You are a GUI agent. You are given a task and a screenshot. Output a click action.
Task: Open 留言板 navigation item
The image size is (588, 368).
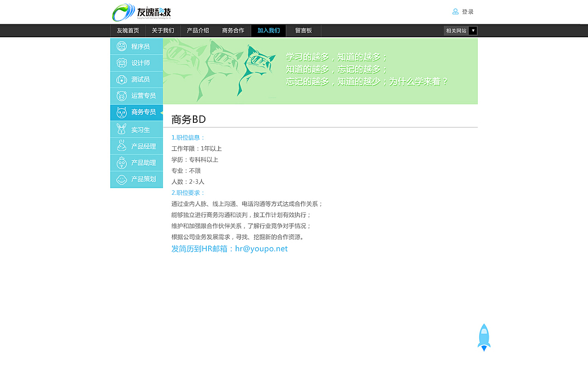pyautogui.click(x=304, y=31)
